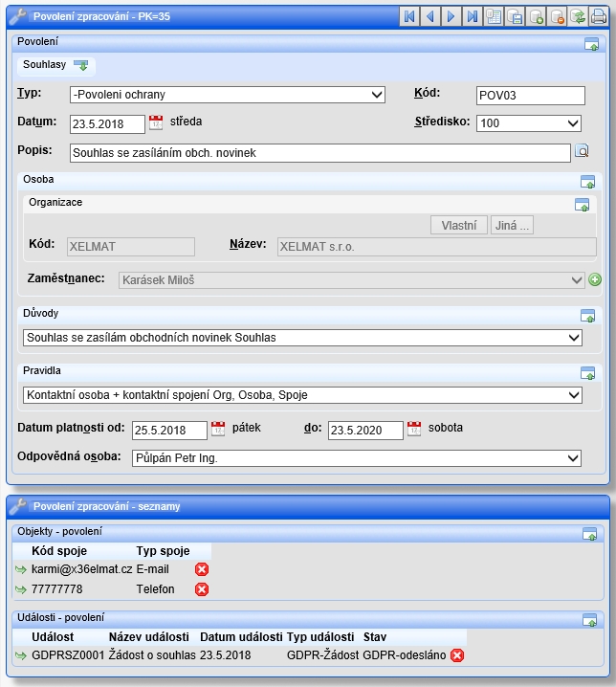Select the GDPRSZ0001 event code

pyautogui.click(x=68, y=655)
